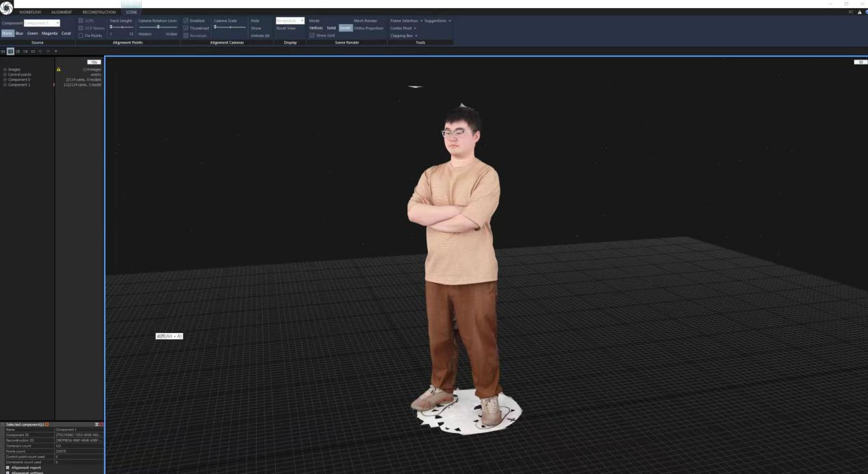Adjust the Track Length slider
Screen dimensions: 868x474
121,27
